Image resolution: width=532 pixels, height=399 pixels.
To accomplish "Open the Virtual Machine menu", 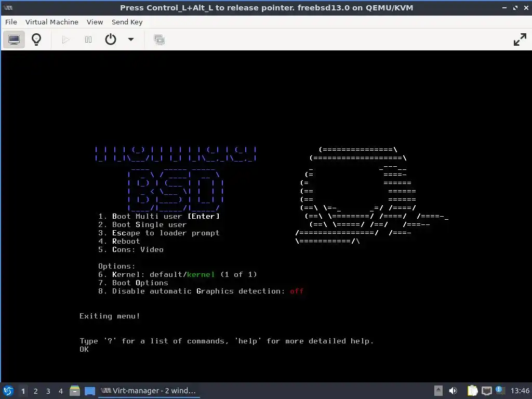I will point(52,22).
